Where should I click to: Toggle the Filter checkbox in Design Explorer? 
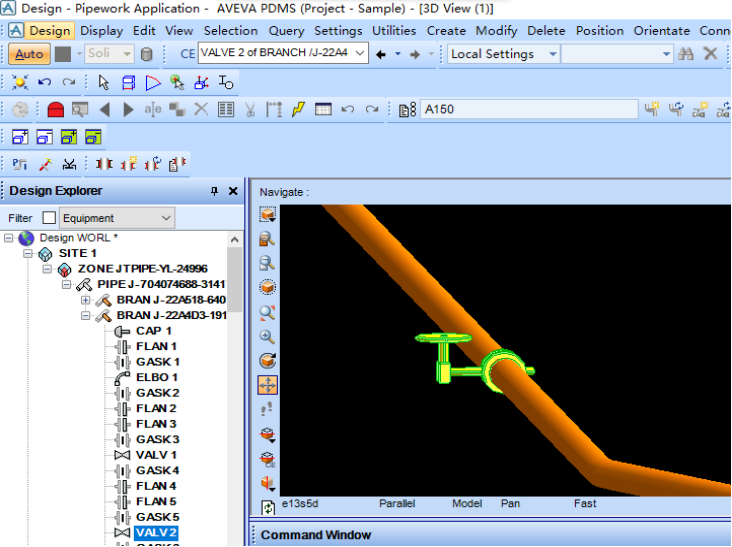click(49, 218)
